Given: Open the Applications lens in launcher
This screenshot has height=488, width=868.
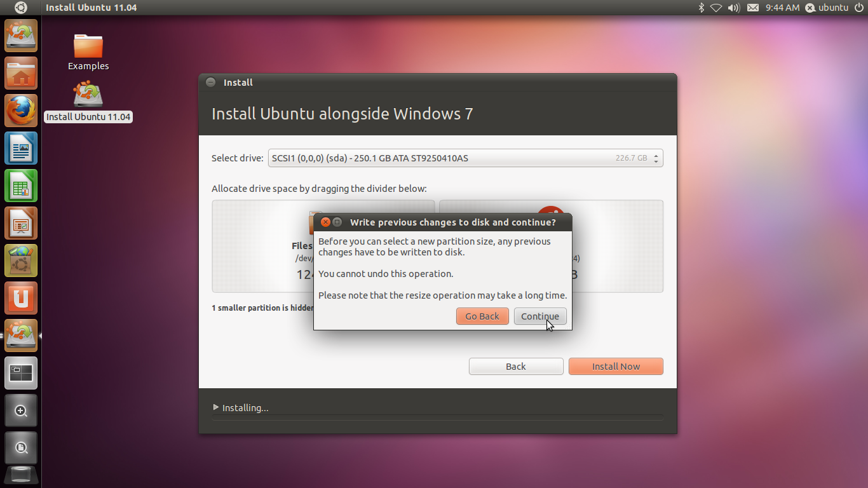Looking at the screenshot, I should click(x=21, y=410).
